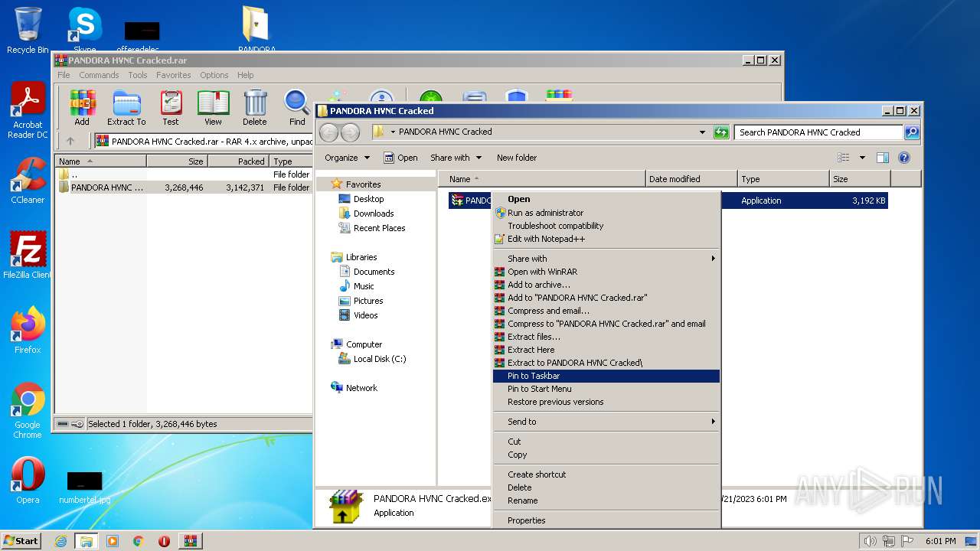Click Opera icon in the taskbar
The height and width of the screenshot is (551, 980).
click(164, 541)
